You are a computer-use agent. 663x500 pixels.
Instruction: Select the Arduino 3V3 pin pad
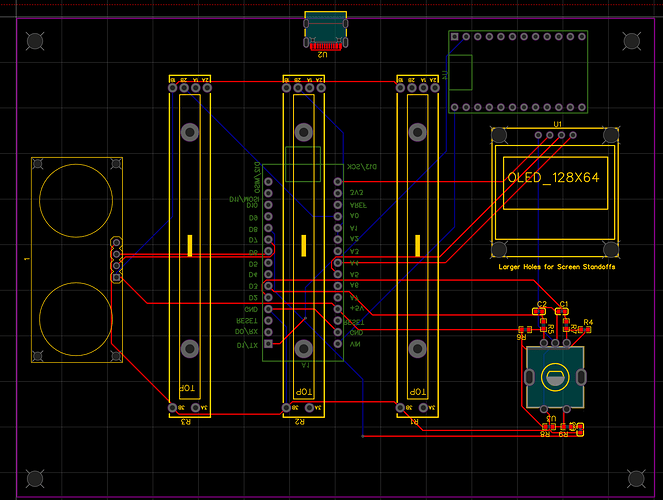coord(337,193)
